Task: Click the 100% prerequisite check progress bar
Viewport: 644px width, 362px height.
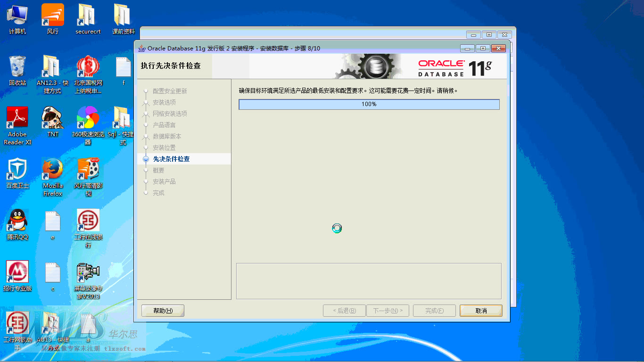Action: (369, 104)
